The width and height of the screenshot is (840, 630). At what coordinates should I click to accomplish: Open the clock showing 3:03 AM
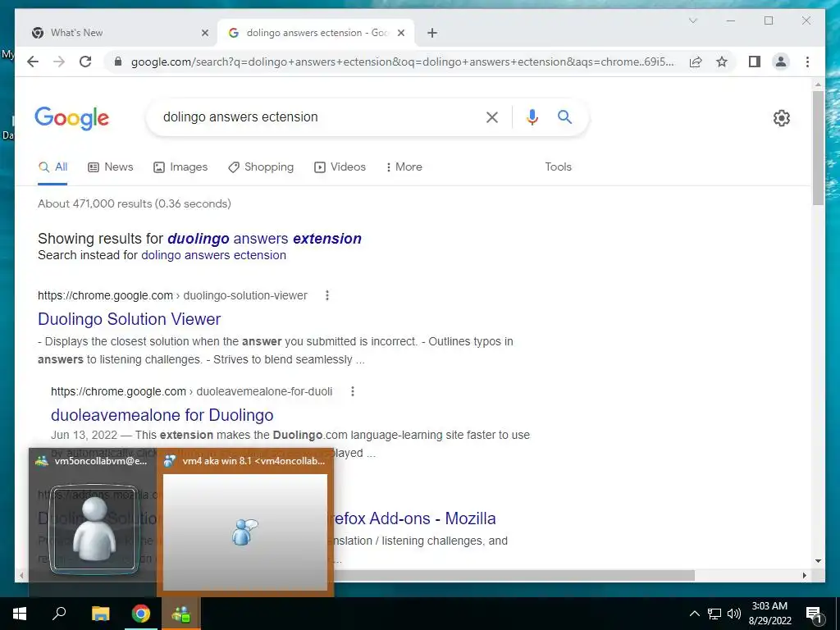pyautogui.click(x=769, y=614)
